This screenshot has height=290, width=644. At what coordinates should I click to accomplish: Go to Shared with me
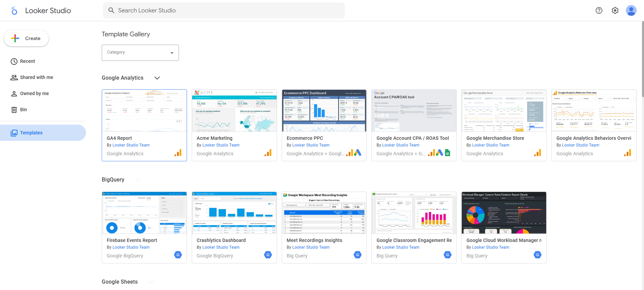point(43,78)
